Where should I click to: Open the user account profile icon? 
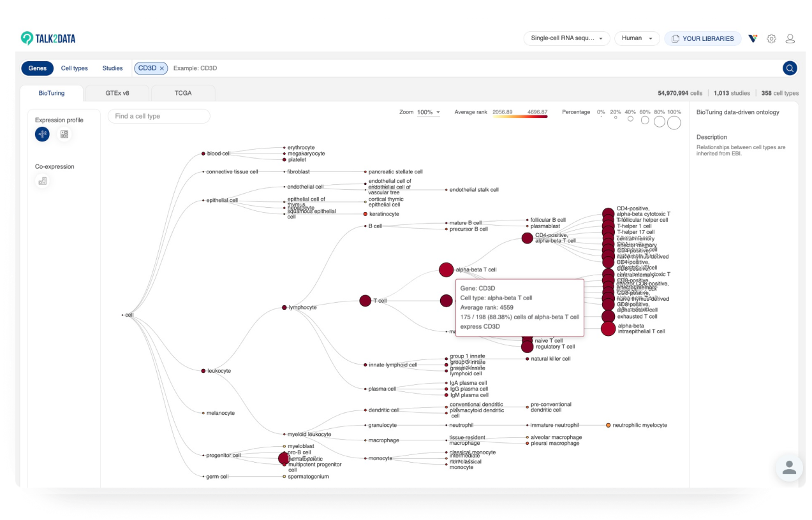pos(790,39)
